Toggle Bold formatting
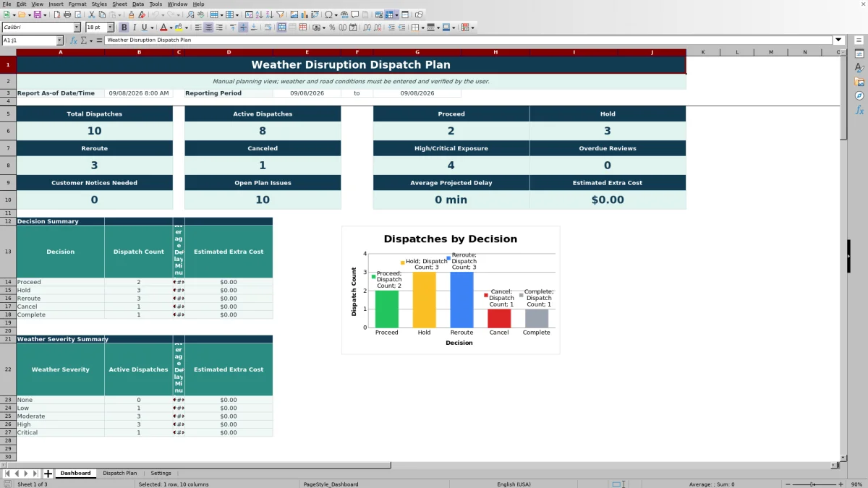 pyautogui.click(x=124, y=27)
